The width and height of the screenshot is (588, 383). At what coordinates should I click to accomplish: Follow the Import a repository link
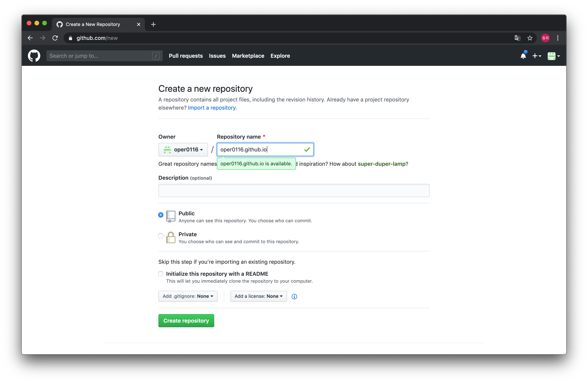212,108
